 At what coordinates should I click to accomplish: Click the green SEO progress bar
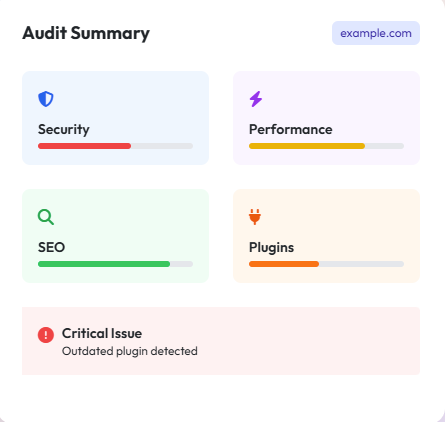104,264
